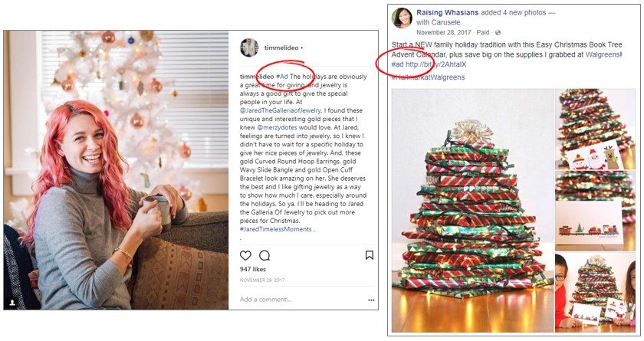
Task: Follow the Walgreens link in post
Action: coord(603,54)
